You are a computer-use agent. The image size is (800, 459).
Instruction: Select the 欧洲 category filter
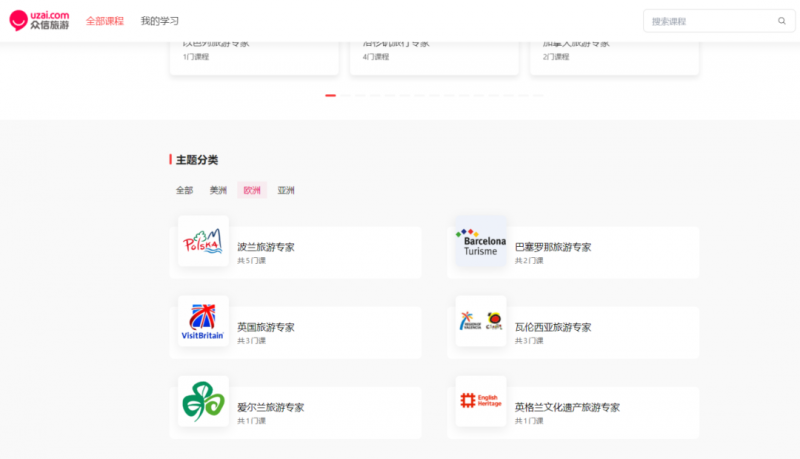(x=252, y=190)
